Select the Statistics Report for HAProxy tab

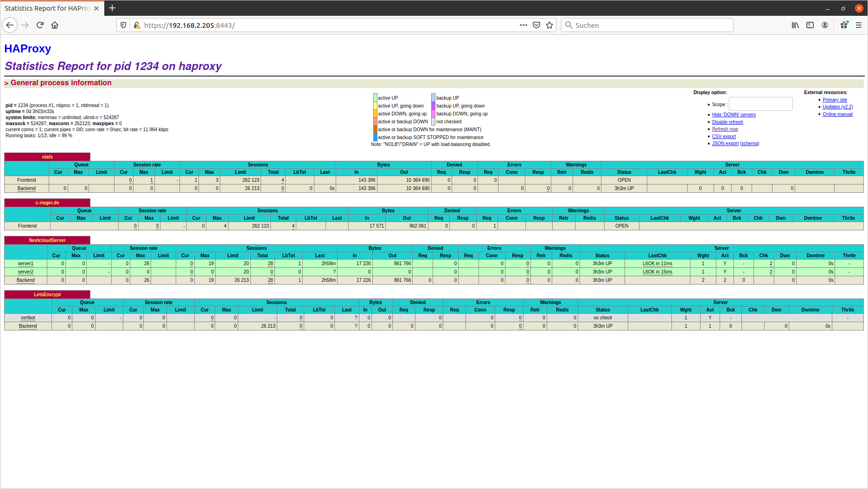[47, 8]
